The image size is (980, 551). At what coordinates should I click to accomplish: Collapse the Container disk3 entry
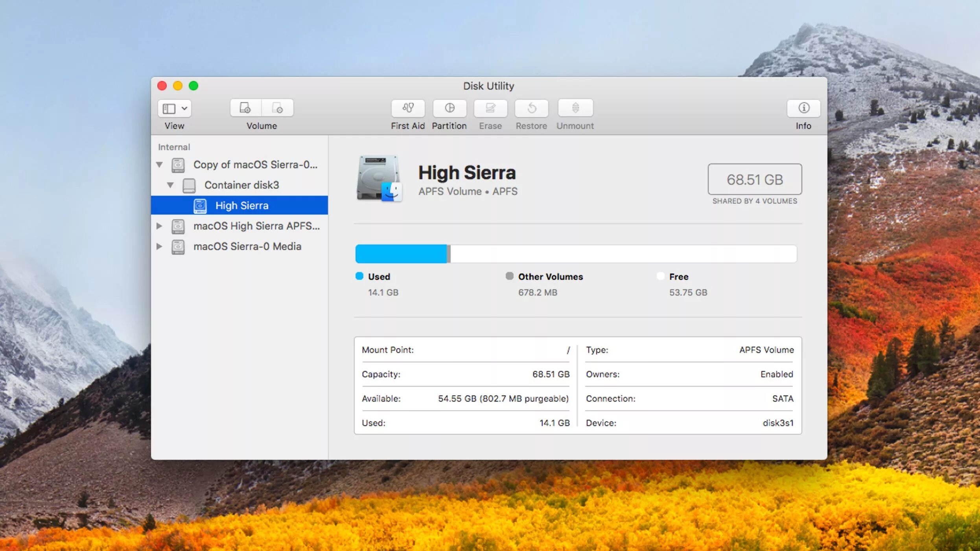(x=170, y=185)
